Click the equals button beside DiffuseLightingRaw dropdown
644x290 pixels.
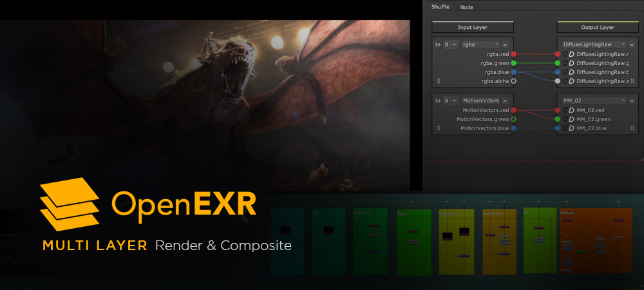pos(632,44)
